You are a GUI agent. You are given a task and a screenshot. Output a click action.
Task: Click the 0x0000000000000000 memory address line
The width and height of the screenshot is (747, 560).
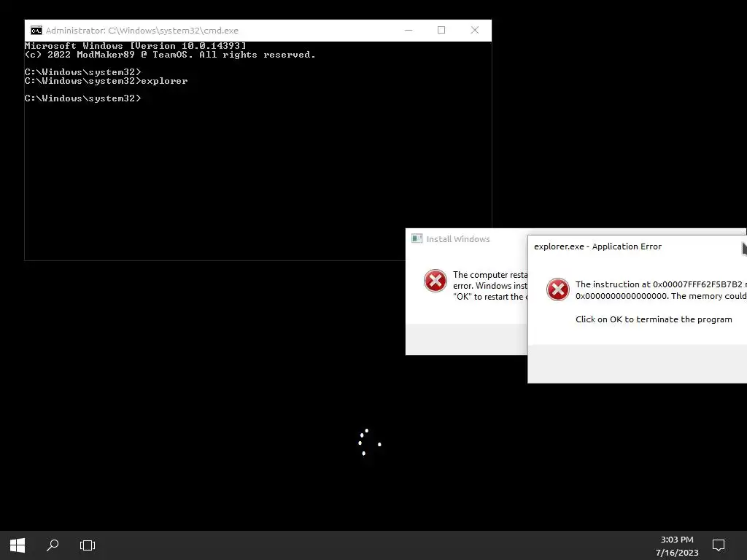pos(661,296)
